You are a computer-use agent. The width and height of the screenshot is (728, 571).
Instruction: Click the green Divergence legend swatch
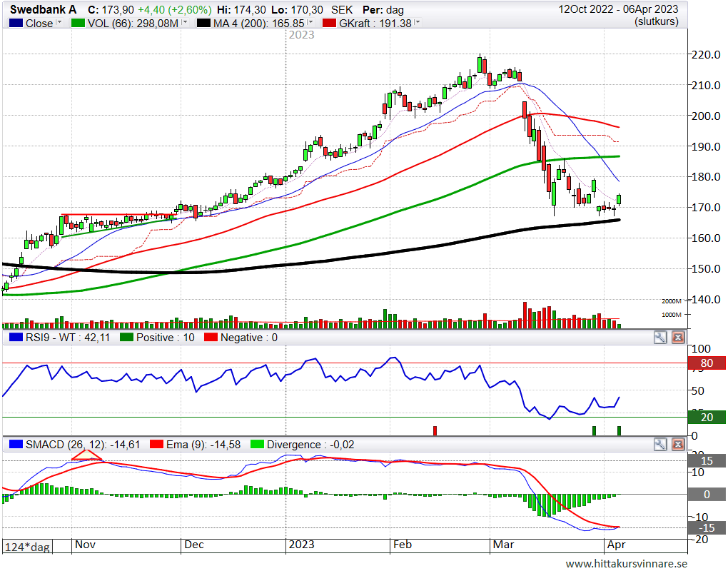point(257,445)
